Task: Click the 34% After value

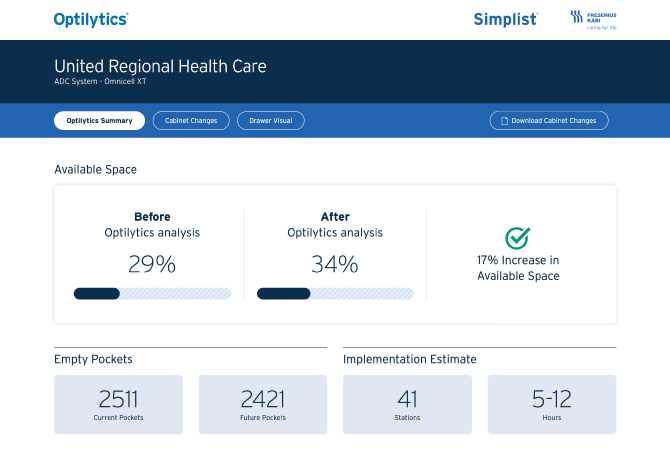Action: point(335,264)
